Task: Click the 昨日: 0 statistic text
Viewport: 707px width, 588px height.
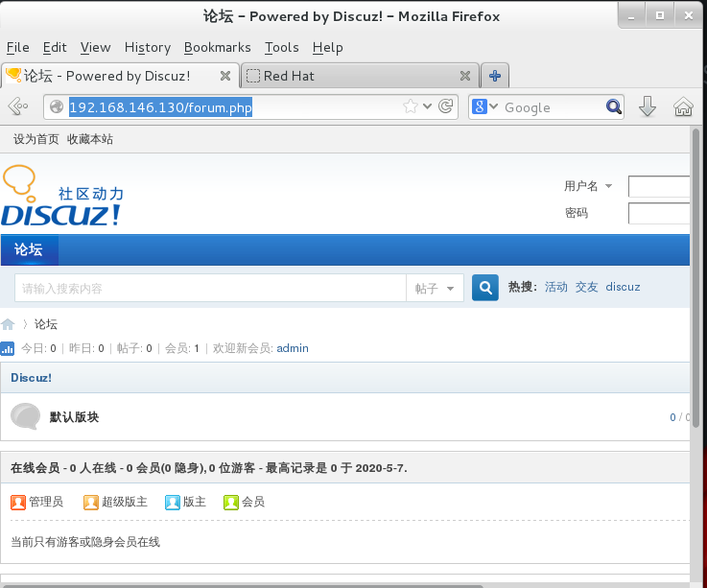Action: pos(86,348)
